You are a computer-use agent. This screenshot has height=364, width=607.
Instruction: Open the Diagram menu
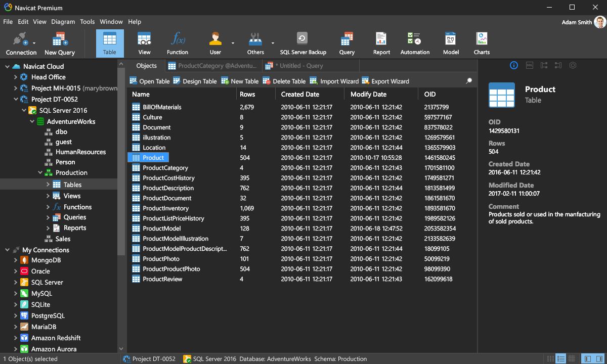click(63, 22)
